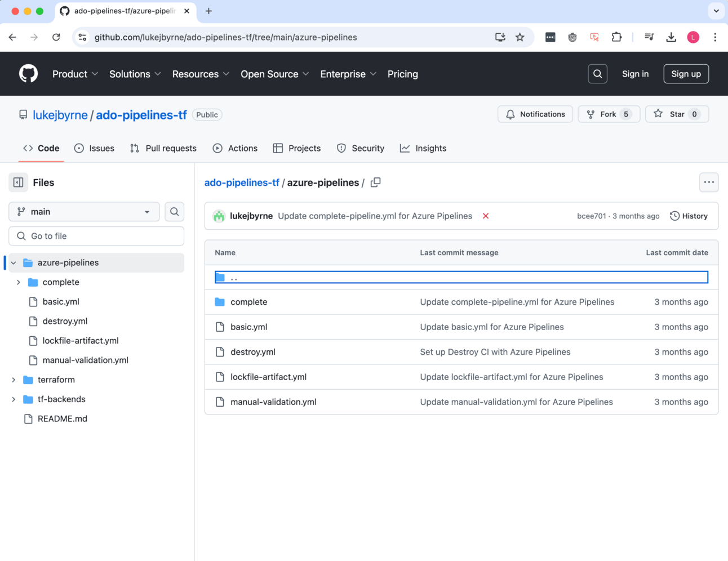Click the GitHub logo in the header
This screenshot has width=728, height=561.
pyautogui.click(x=28, y=74)
